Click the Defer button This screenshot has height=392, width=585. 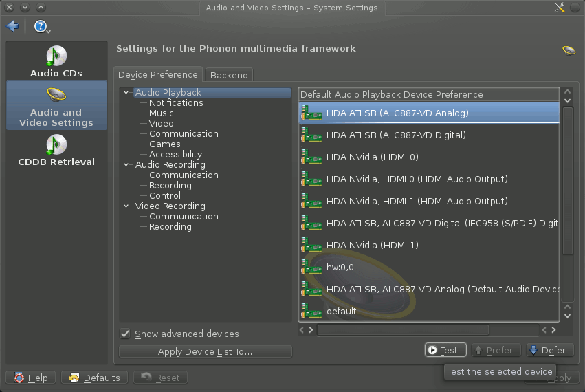pos(547,350)
